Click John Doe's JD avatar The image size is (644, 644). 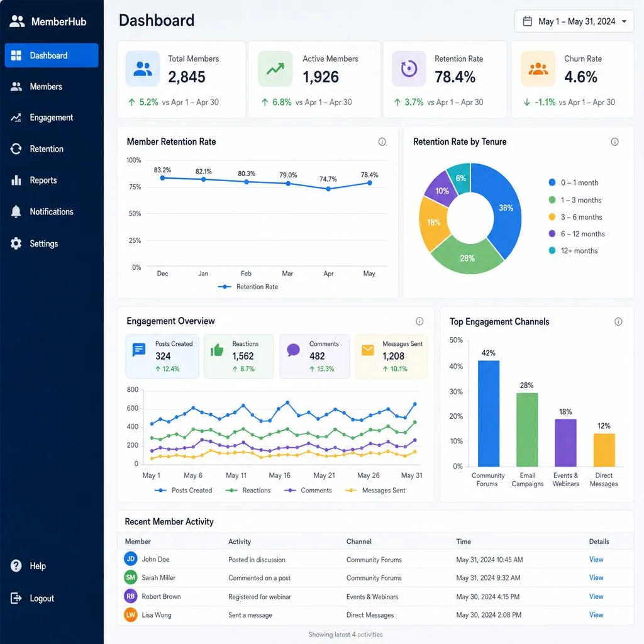pyautogui.click(x=131, y=559)
